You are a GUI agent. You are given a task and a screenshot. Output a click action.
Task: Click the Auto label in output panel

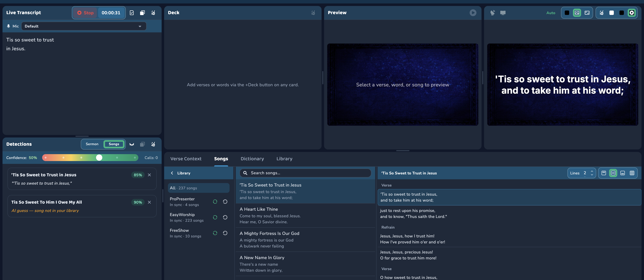coord(550,13)
